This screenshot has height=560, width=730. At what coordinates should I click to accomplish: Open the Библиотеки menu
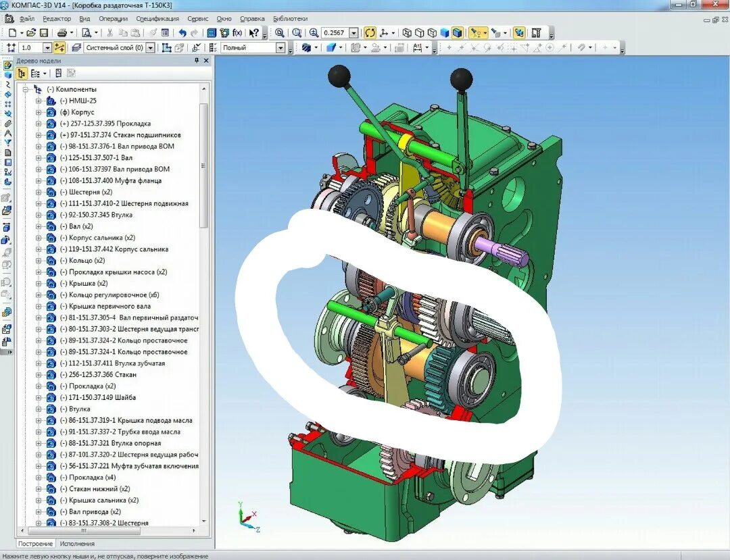(x=291, y=19)
